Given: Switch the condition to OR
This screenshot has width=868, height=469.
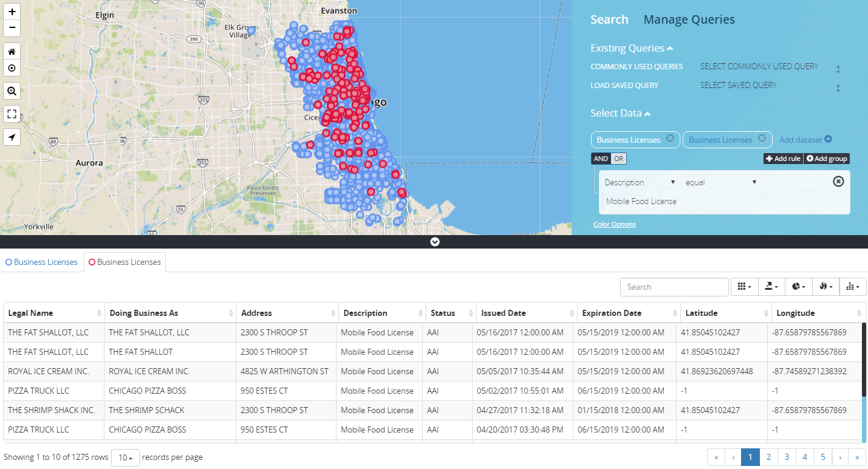Looking at the screenshot, I should [x=618, y=159].
